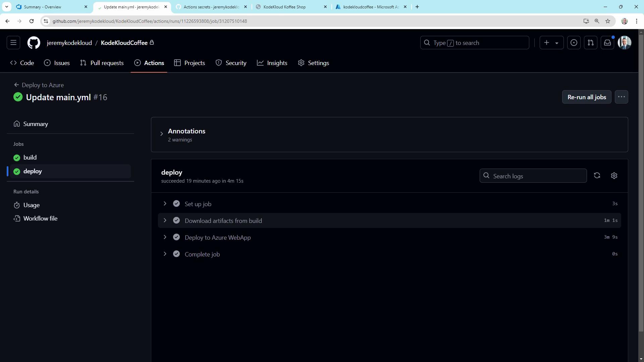The height and width of the screenshot is (362, 644).
Task: Open the browser zoom magnifier icon
Action: [x=597, y=21]
